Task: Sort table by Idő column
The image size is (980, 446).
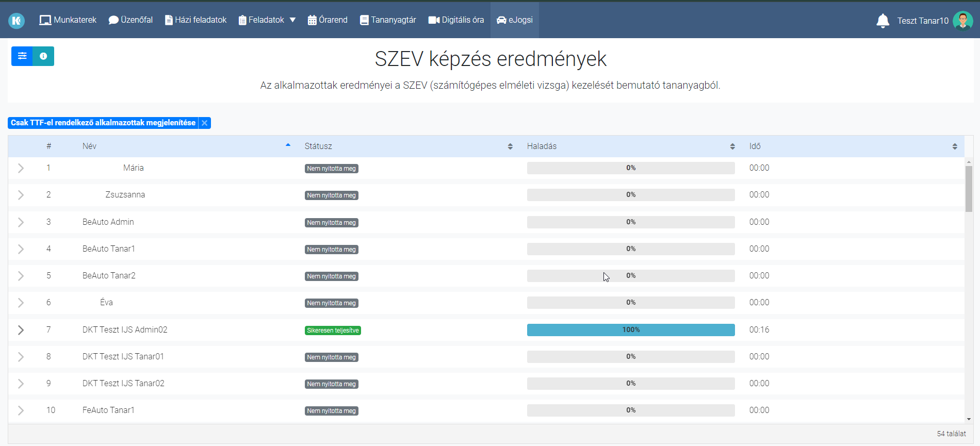Action: click(x=853, y=146)
